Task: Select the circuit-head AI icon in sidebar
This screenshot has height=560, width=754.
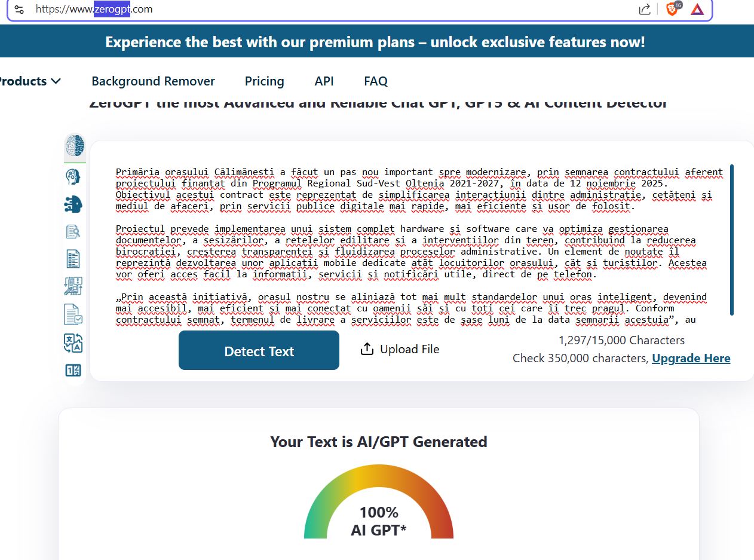Action: 73,204
